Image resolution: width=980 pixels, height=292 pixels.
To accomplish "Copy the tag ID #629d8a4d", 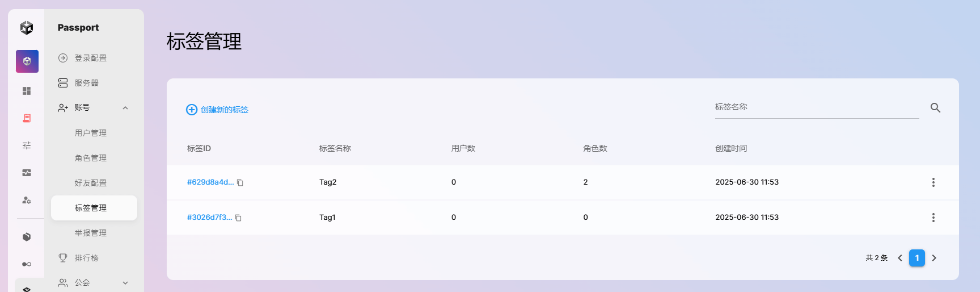I will click(x=240, y=182).
